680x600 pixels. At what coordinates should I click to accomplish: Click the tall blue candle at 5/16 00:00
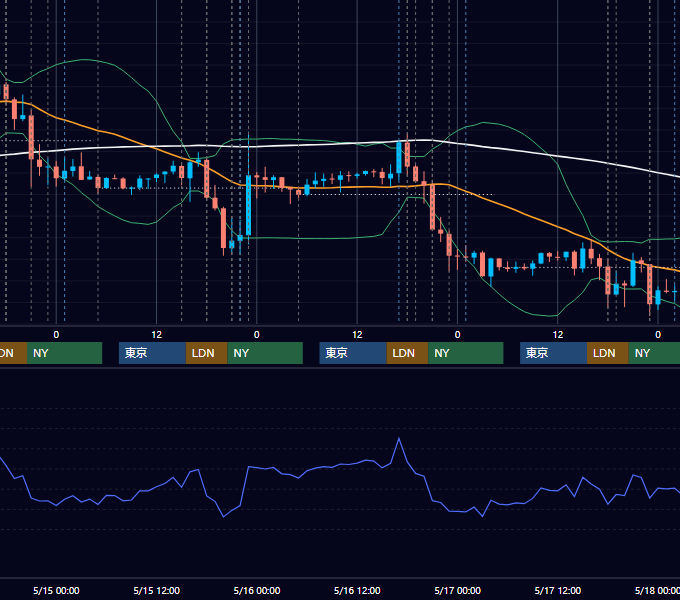[x=248, y=205]
